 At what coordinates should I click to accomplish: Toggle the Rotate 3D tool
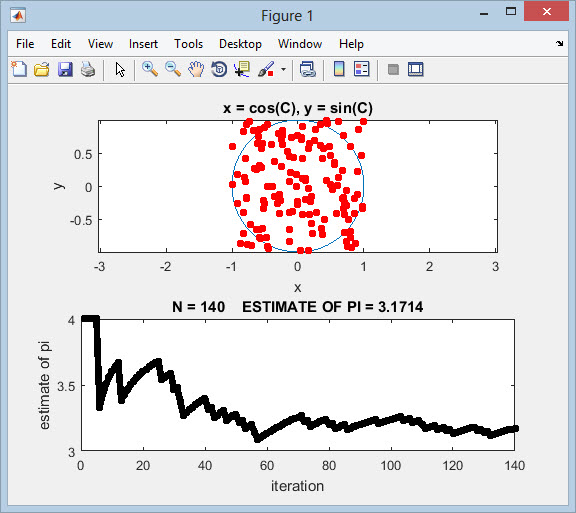coord(219,69)
